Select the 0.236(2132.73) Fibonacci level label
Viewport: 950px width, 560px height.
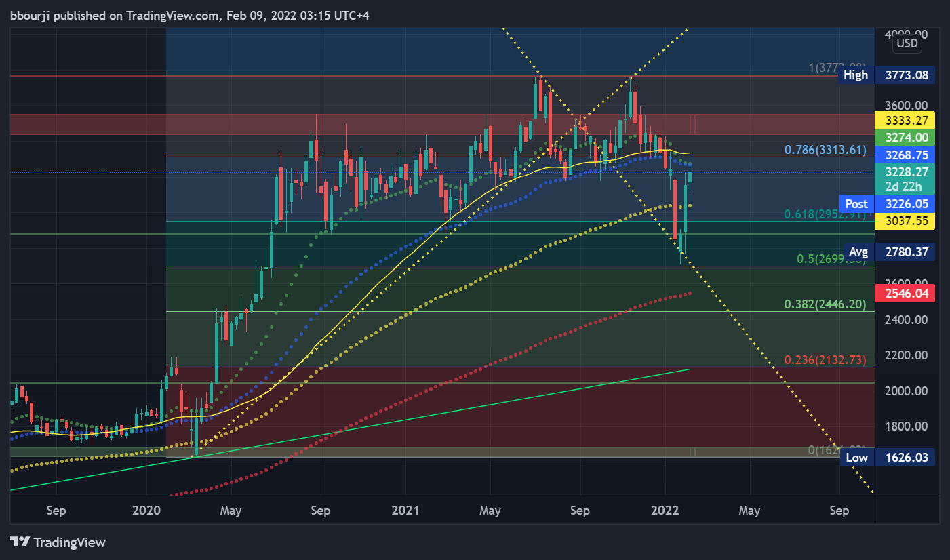(x=825, y=360)
